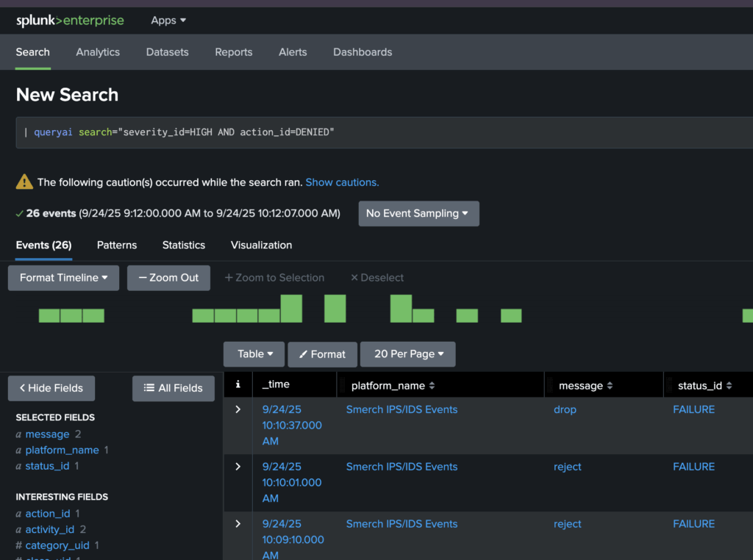Open the Apps dropdown menu
753x560 pixels.
168,21
